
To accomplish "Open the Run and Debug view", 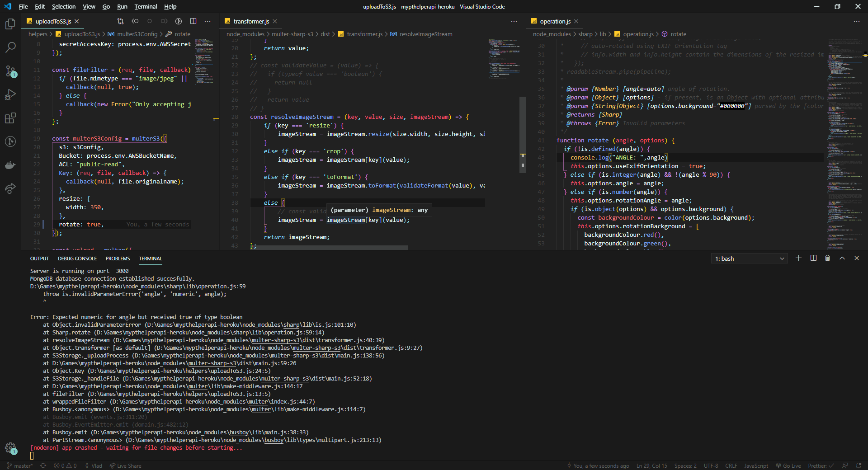I will point(10,94).
